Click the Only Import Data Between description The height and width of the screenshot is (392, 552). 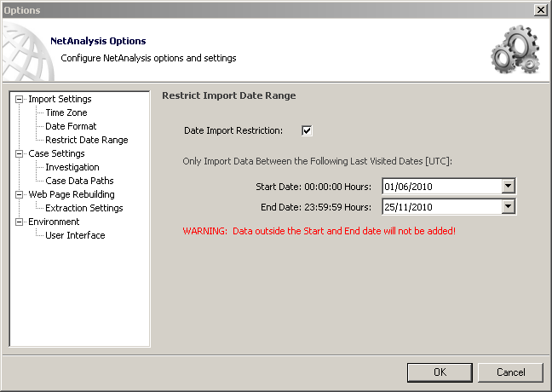317,161
